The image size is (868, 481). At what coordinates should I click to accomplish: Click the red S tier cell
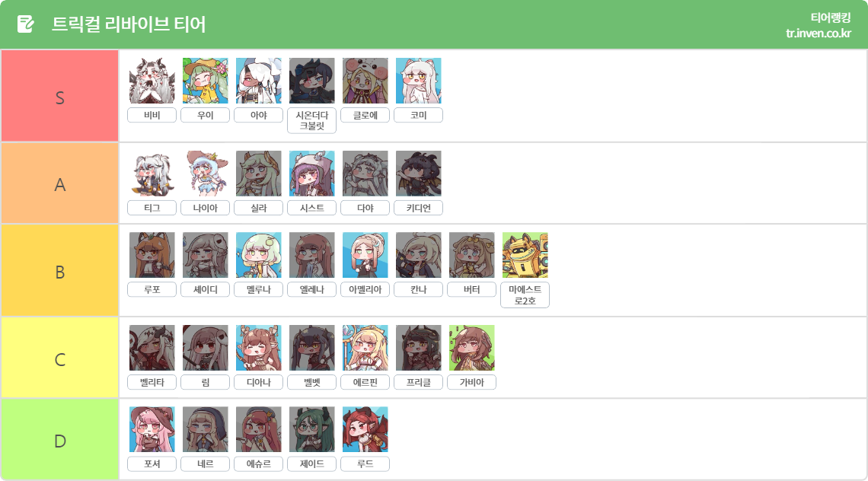tap(60, 96)
